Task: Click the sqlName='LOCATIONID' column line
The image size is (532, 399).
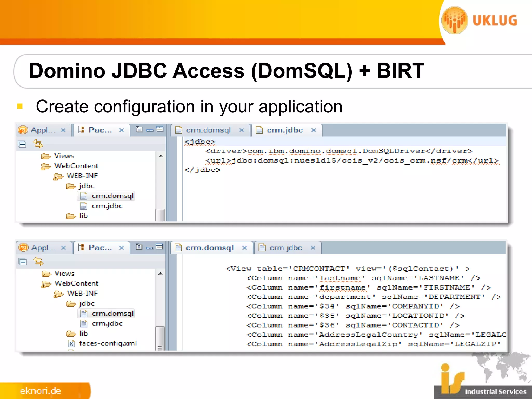Action: coord(356,316)
